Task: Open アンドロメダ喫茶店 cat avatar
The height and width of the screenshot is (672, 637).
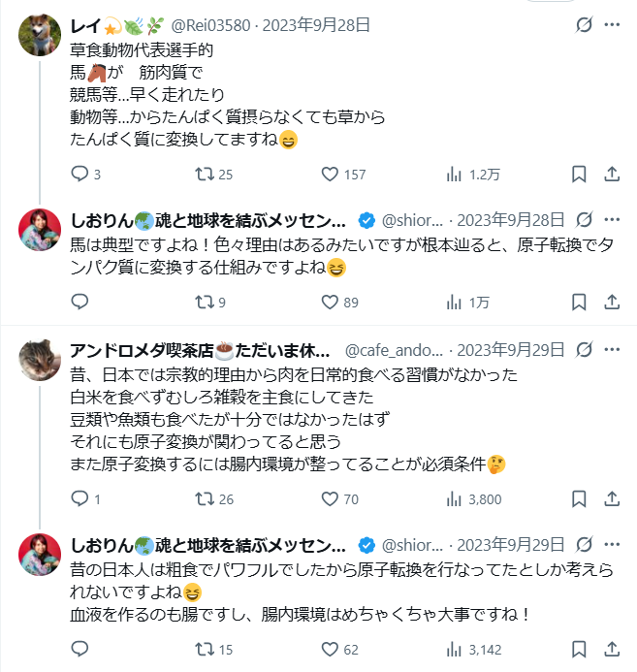Action: [42, 361]
